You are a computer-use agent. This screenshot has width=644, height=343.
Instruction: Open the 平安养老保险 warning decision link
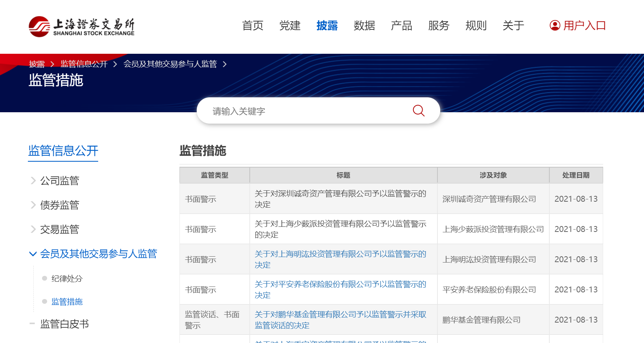340,290
